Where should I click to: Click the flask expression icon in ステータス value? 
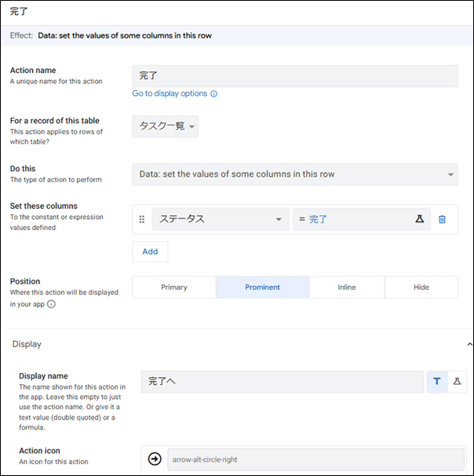(x=419, y=219)
